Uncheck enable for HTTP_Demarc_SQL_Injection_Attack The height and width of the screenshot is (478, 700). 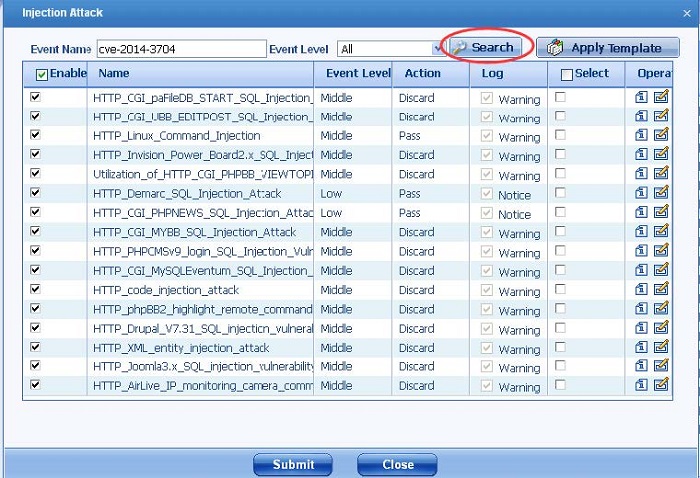[35, 192]
